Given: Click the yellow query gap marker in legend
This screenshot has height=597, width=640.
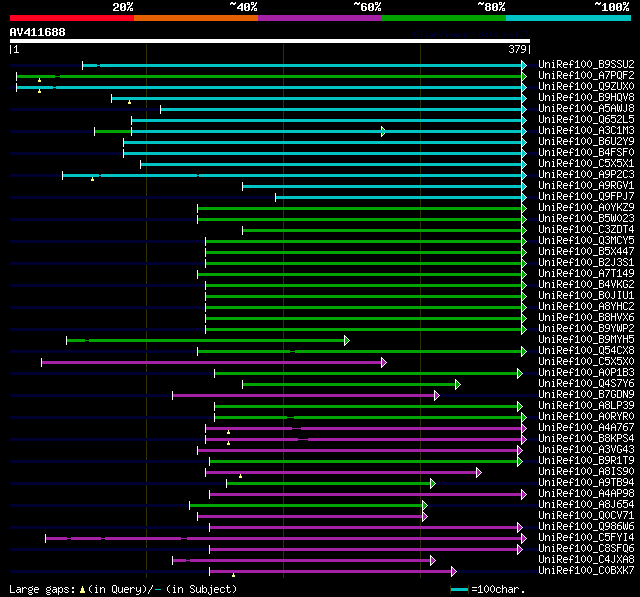Looking at the screenshot, I should [x=82, y=590].
